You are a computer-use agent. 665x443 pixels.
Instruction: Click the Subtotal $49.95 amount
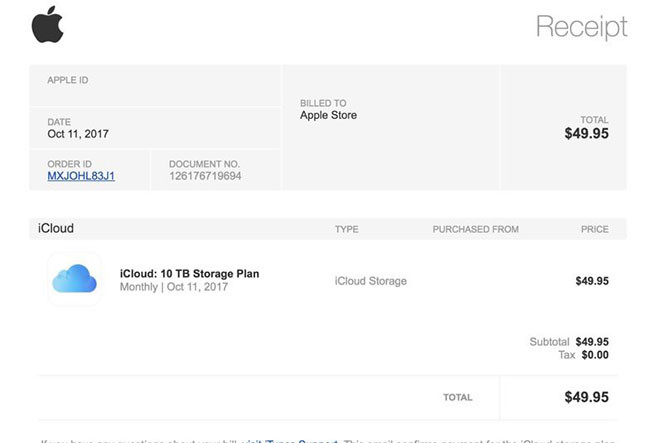tap(592, 342)
